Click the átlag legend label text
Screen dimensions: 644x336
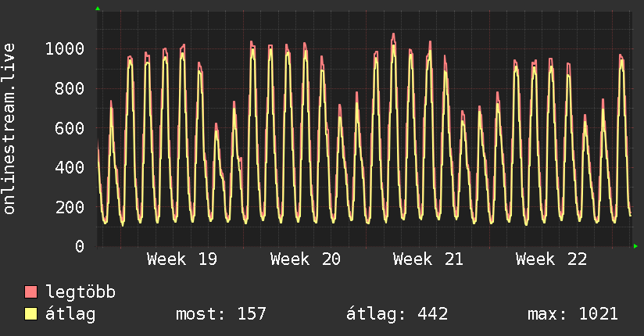[70, 314]
